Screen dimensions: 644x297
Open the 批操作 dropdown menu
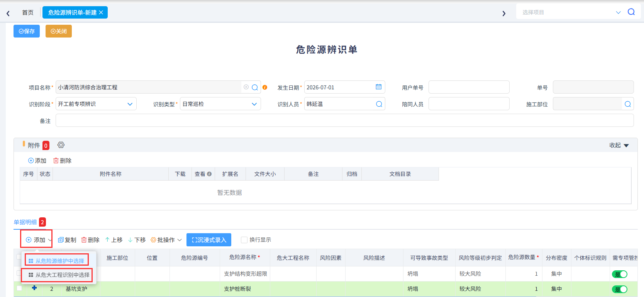coord(166,240)
